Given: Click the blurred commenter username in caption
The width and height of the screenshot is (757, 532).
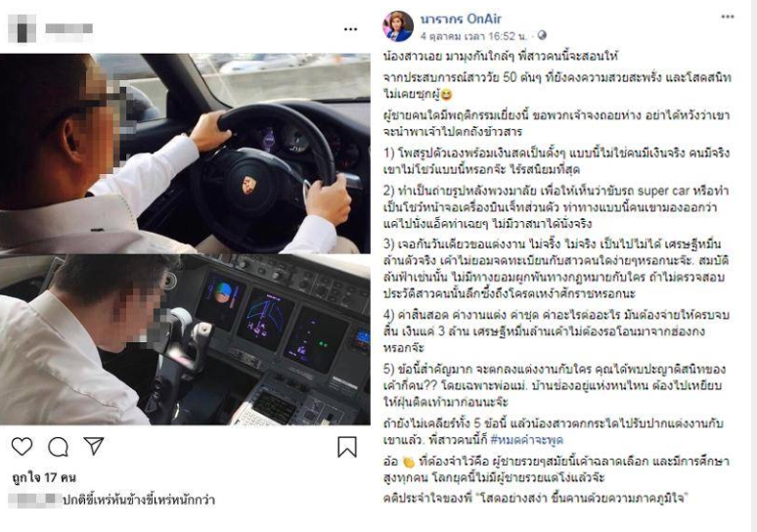Looking at the screenshot, I should 35,500.
